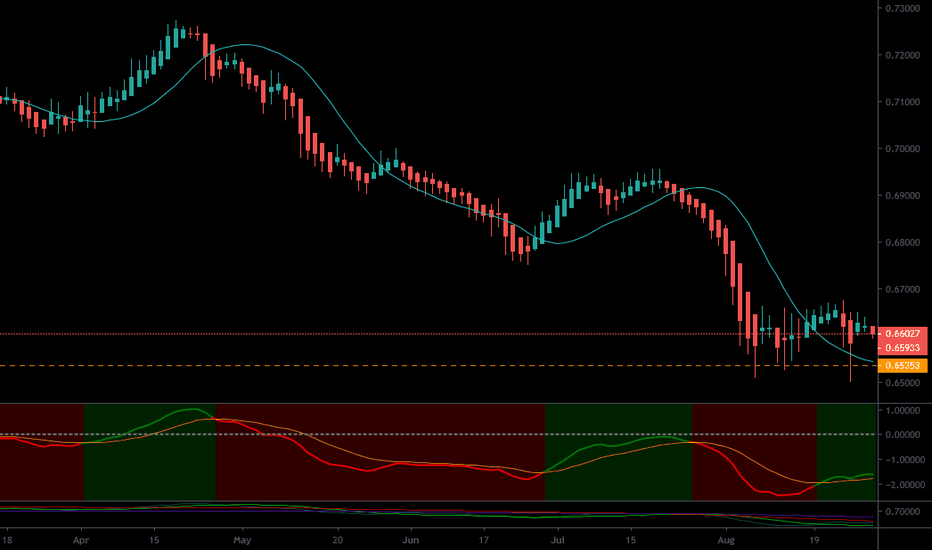Click the 0.70000 value on bottom indicator axis
932x550 pixels.
(904, 511)
